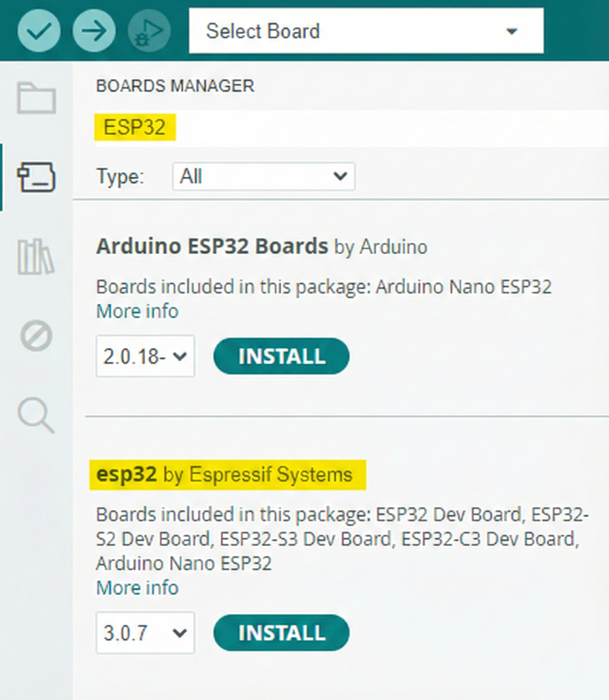This screenshot has width=609, height=700.
Task: Open the 2.0.18 version dropdown
Action: 145,356
